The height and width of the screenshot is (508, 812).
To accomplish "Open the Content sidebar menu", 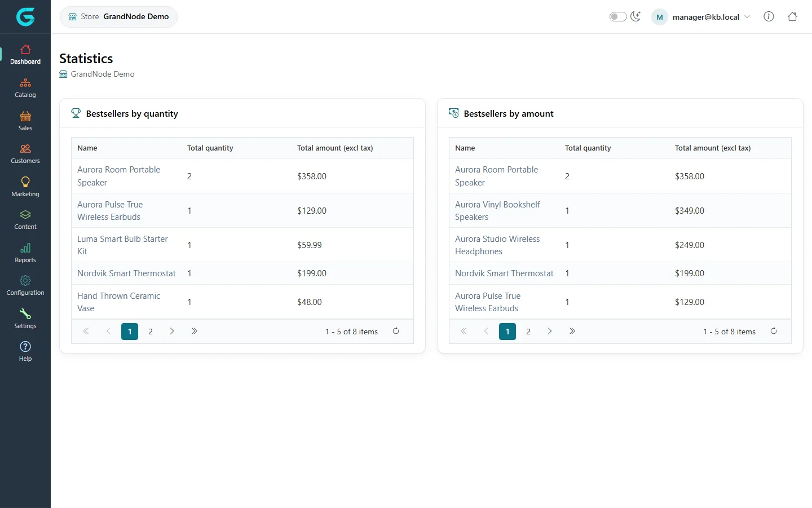I will (25, 220).
